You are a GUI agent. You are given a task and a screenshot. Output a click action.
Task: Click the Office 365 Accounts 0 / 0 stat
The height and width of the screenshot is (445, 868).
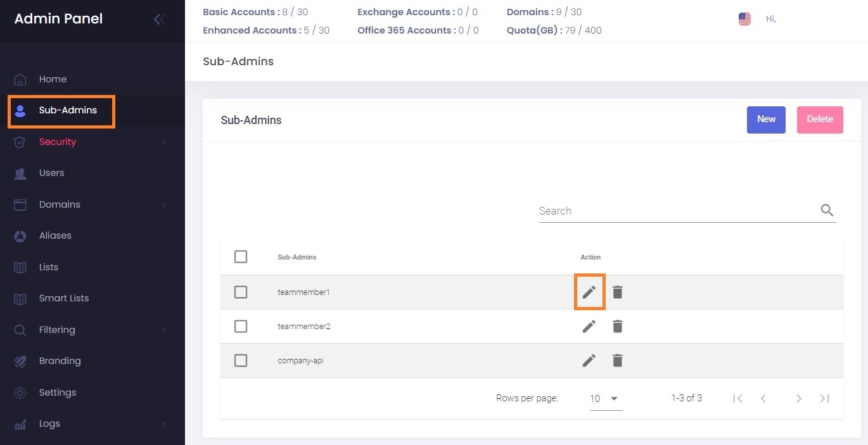point(418,30)
